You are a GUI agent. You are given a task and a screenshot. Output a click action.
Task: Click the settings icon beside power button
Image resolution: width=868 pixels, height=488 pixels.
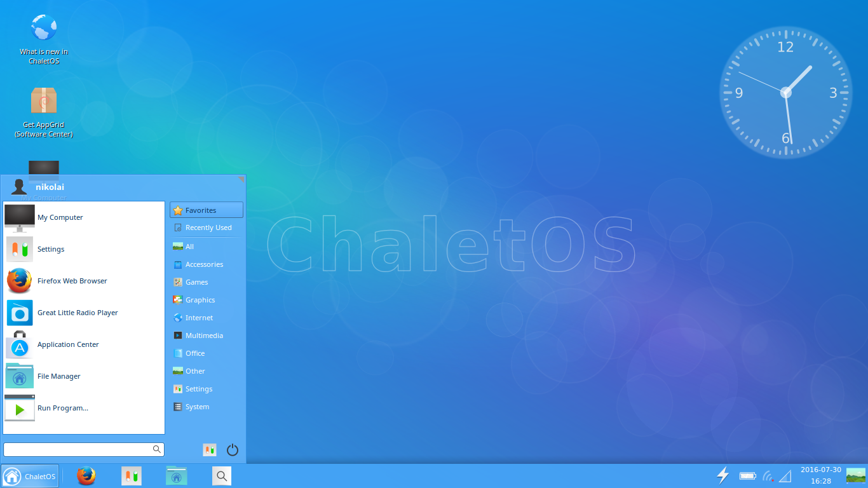(210, 450)
